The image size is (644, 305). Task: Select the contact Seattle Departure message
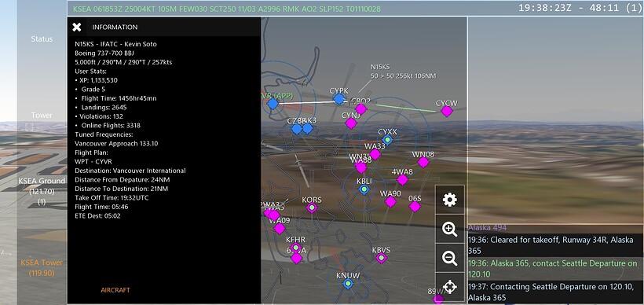(x=556, y=269)
